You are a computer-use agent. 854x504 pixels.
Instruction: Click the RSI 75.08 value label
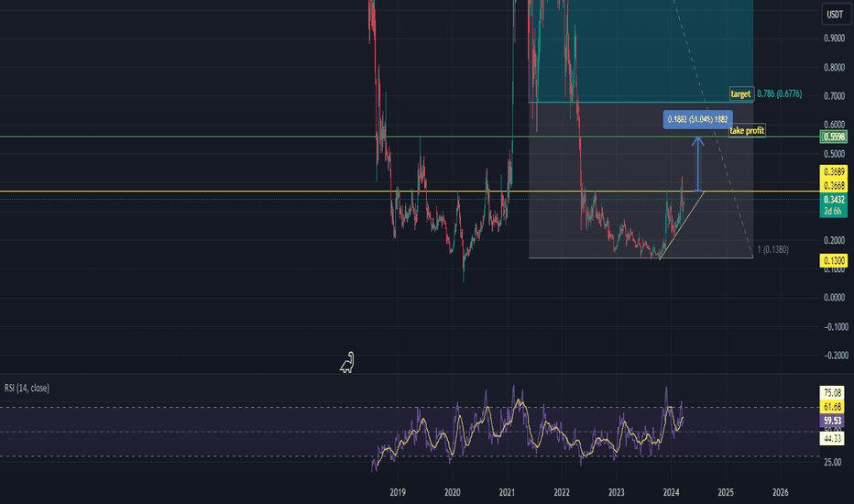tap(832, 393)
